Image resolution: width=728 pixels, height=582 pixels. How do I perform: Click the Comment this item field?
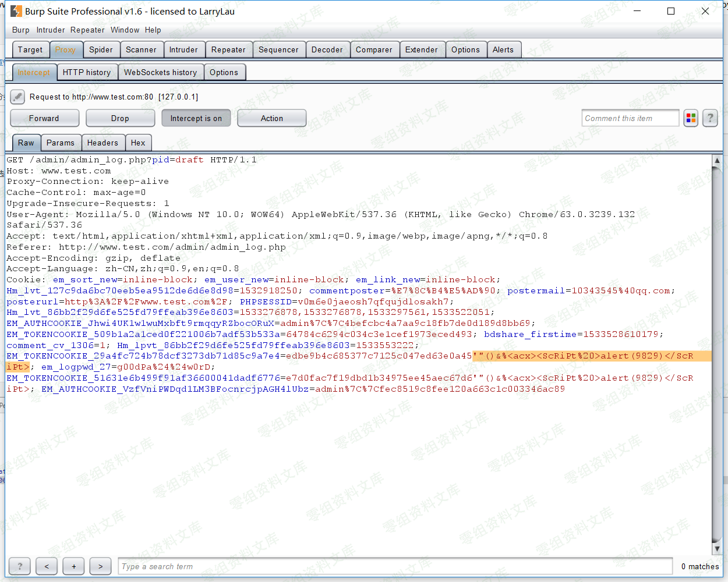pyautogui.click(x=630, y=118)
